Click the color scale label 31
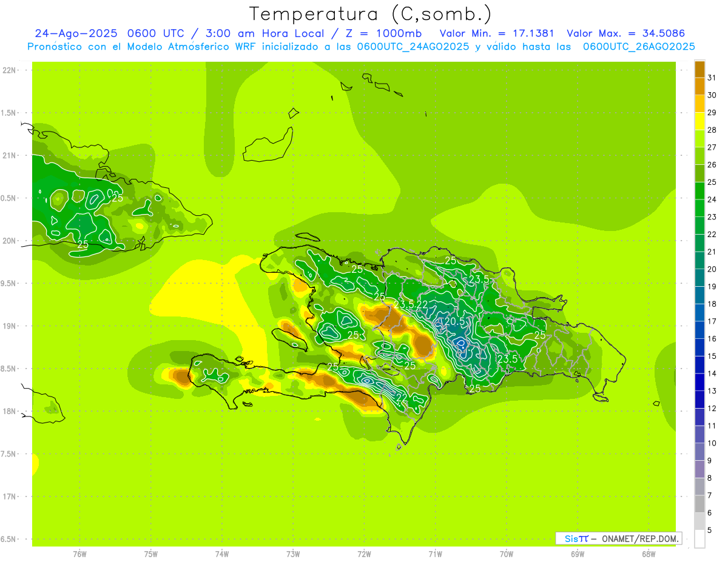This screenshot has width=728, height=562. pos(712,78)
